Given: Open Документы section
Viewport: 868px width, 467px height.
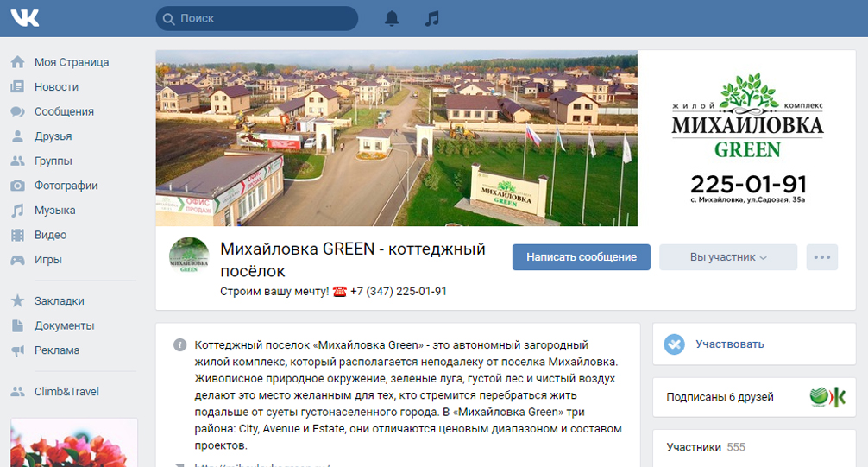Looking at the screenshot, I should point(64,325).
